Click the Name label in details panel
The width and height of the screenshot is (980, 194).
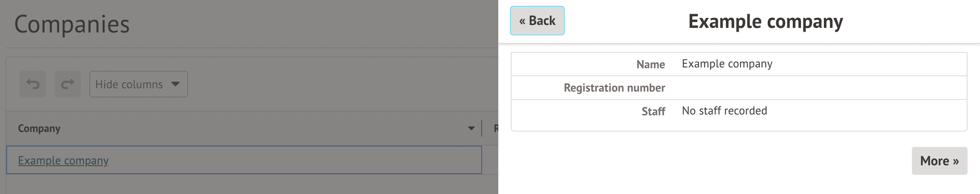tap(650, 65)
